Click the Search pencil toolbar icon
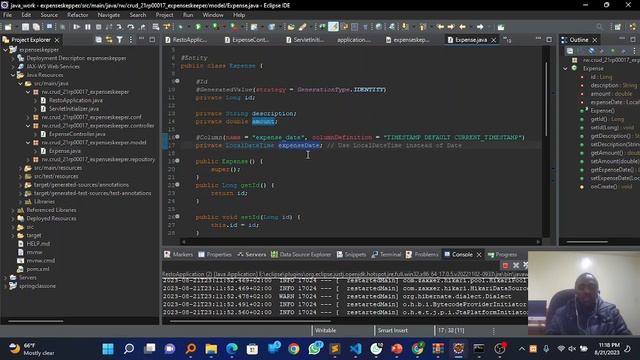The width and height of the screenshot is (640, 360). tap(302, 27)
